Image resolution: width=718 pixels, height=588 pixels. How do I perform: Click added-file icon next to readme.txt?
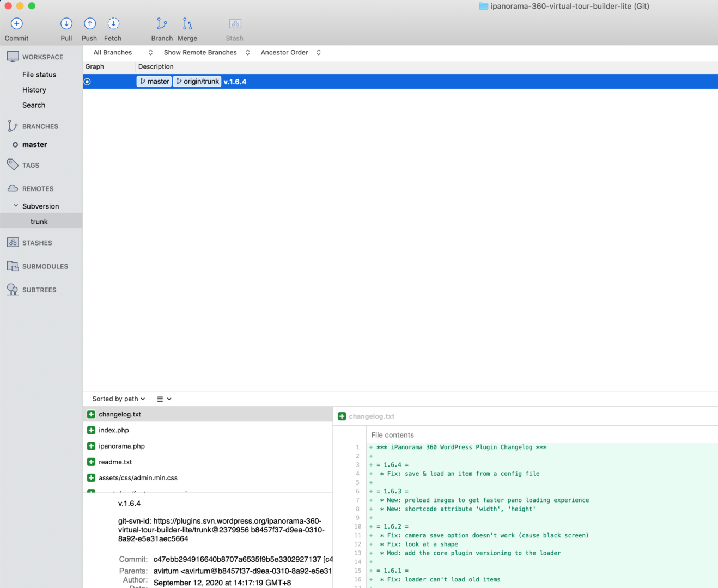click(92, 462)
